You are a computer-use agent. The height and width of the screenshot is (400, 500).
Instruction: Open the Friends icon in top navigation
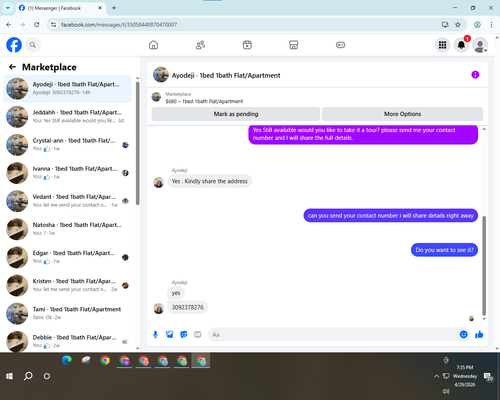point(200,45)
